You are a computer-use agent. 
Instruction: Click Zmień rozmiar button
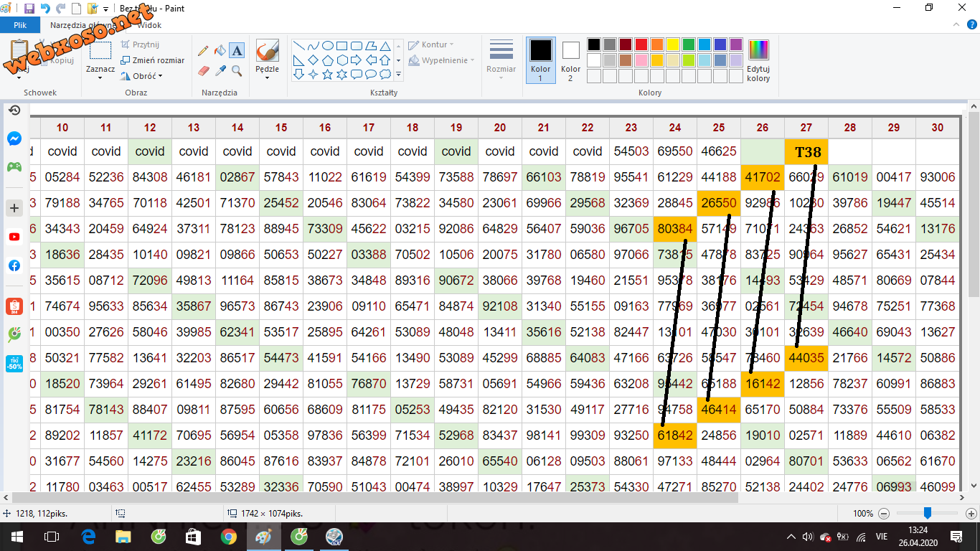click(153, 60)
